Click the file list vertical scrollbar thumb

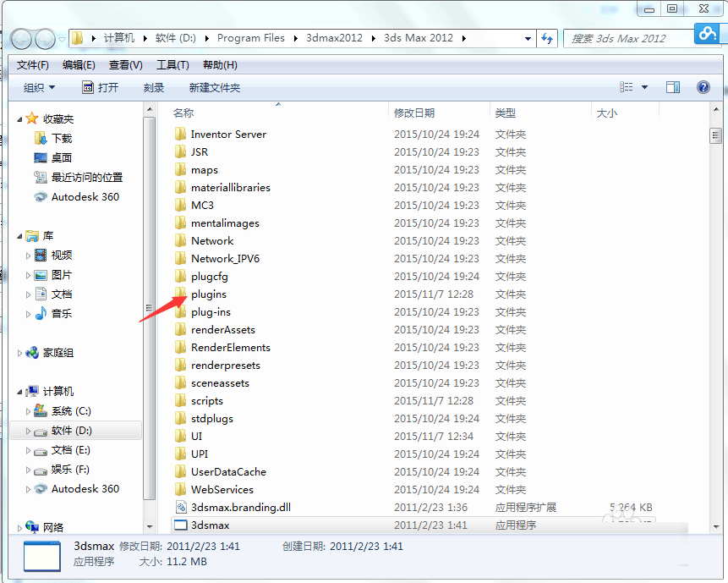point(715,135)
